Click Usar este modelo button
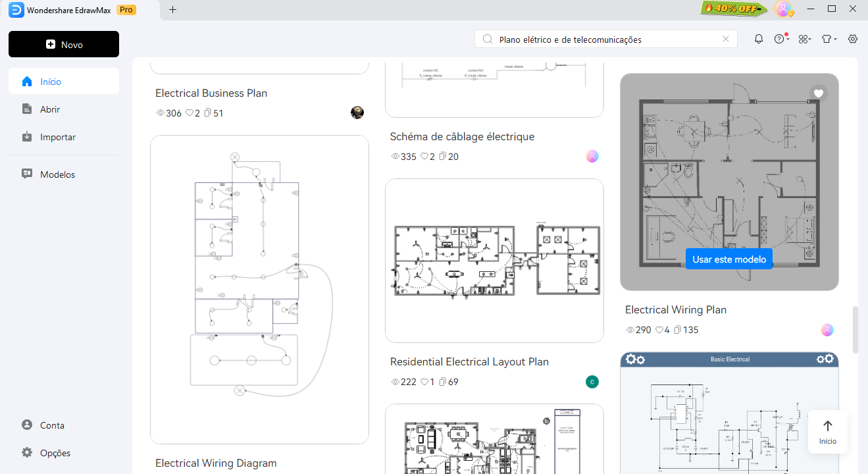 [x=729, y=259]
